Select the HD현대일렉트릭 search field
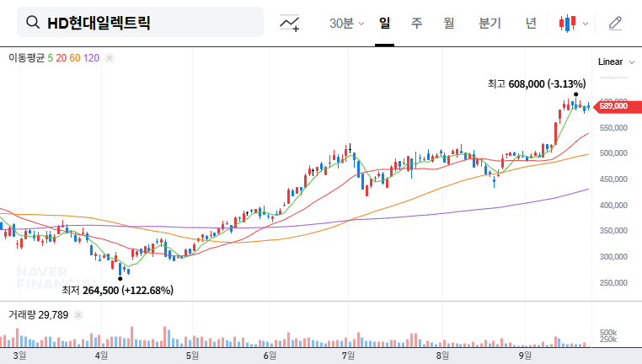 pyautogui.click(x=140, y=22)
